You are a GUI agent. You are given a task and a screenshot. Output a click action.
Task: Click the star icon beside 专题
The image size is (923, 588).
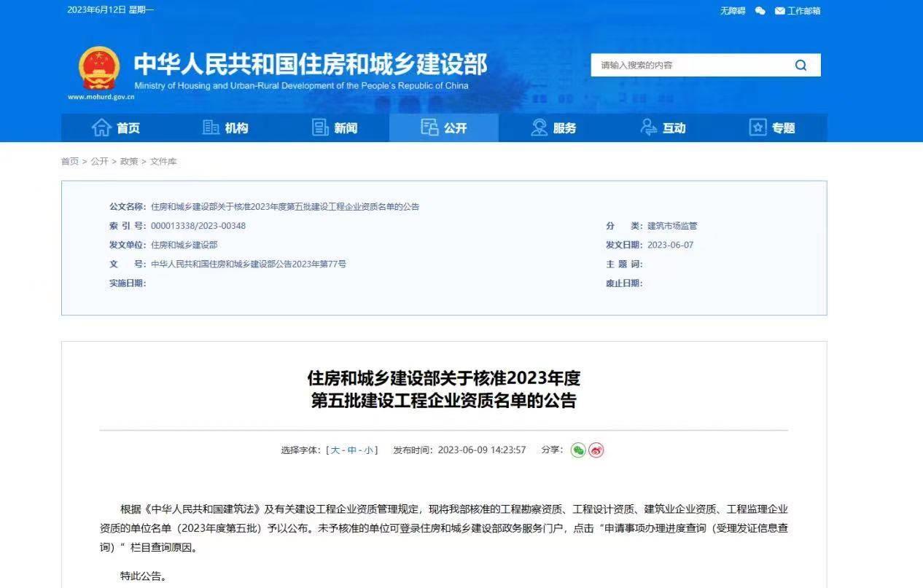click(757, 128)
